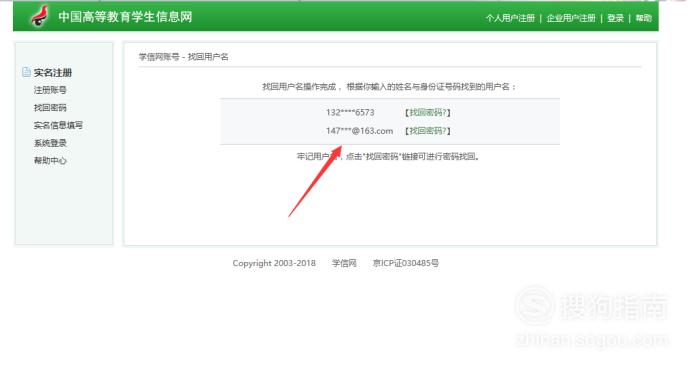692x374 pixels.
Task: Open 实名信息填写 in the sidebar
Action: coord(58,125)
